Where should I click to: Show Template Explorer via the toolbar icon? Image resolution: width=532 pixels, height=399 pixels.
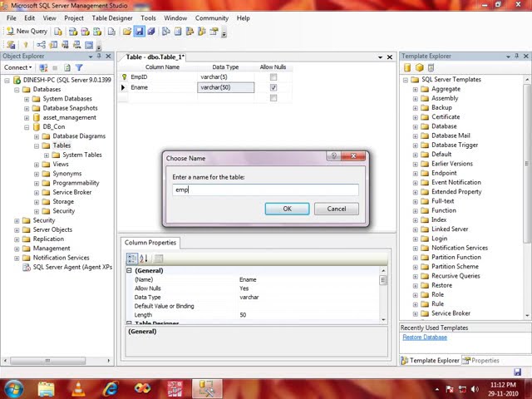tap(202, 32)
